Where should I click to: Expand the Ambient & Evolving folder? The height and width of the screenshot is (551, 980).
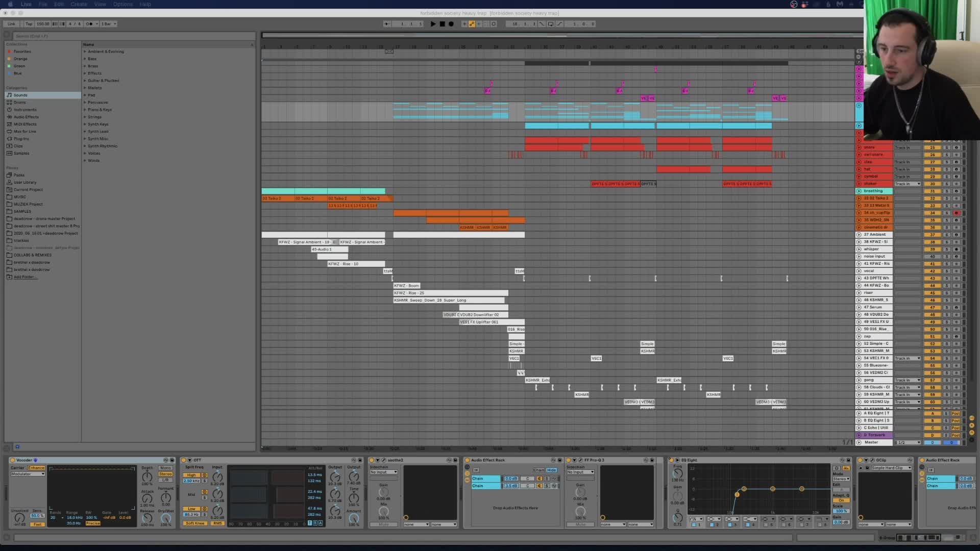pos(85,52)
